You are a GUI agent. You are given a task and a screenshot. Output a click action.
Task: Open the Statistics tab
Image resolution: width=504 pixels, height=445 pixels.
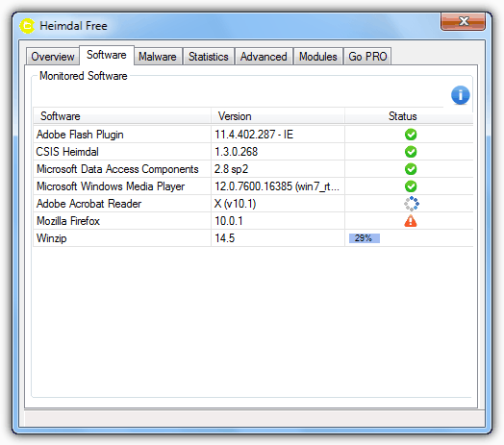tap(209, 57)
